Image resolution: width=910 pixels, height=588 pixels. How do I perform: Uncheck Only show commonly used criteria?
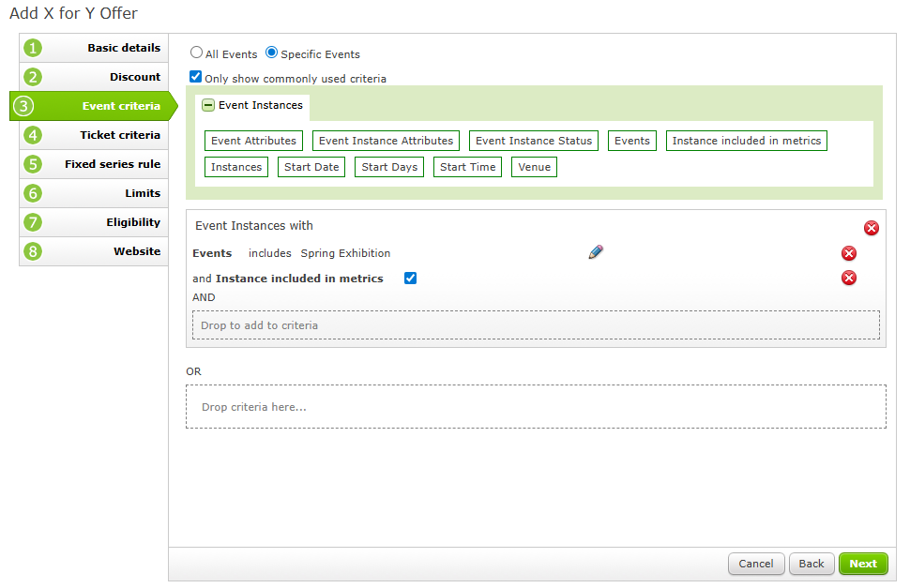coord(195,77)
